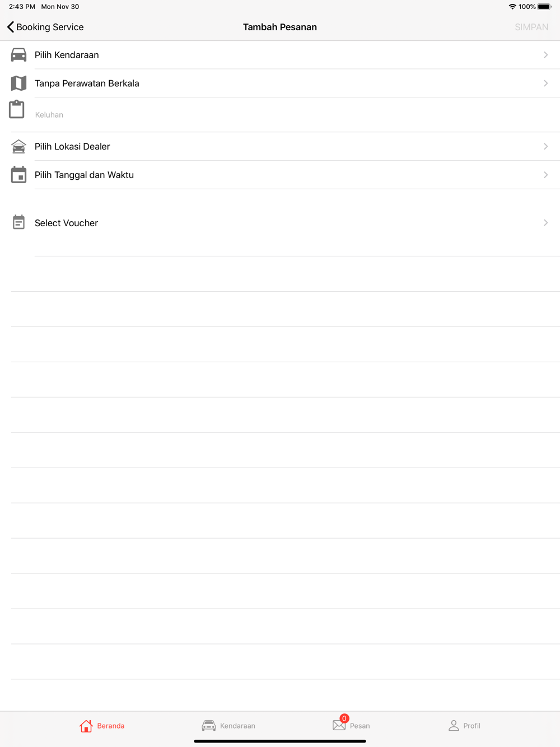Click the calendar icon beside Pilih Tanggal
The height and width of the screenshot is (747, 560).
click(x=18, y=175)
